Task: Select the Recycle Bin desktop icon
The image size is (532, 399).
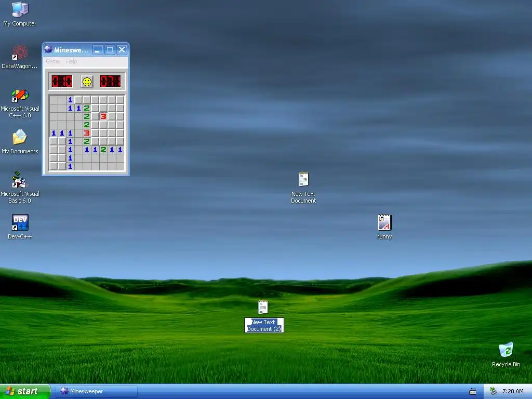Action: click(x=506, y=354)
